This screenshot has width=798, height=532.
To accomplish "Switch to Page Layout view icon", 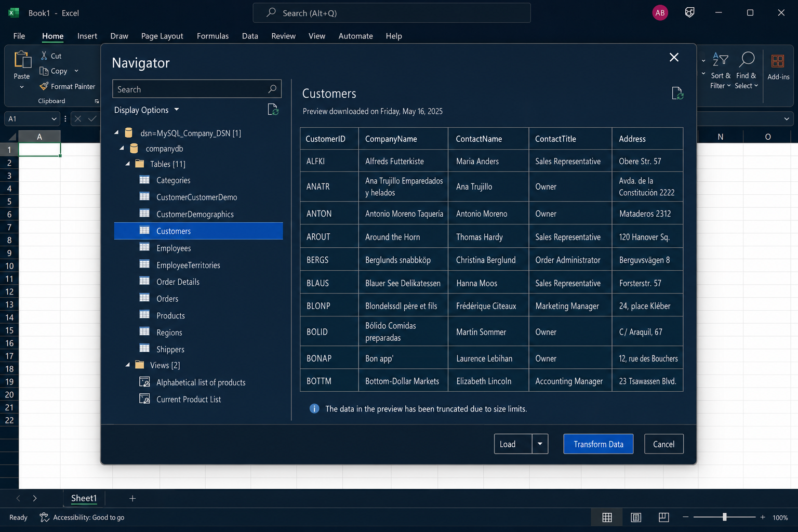I will (x=636, y=517).
